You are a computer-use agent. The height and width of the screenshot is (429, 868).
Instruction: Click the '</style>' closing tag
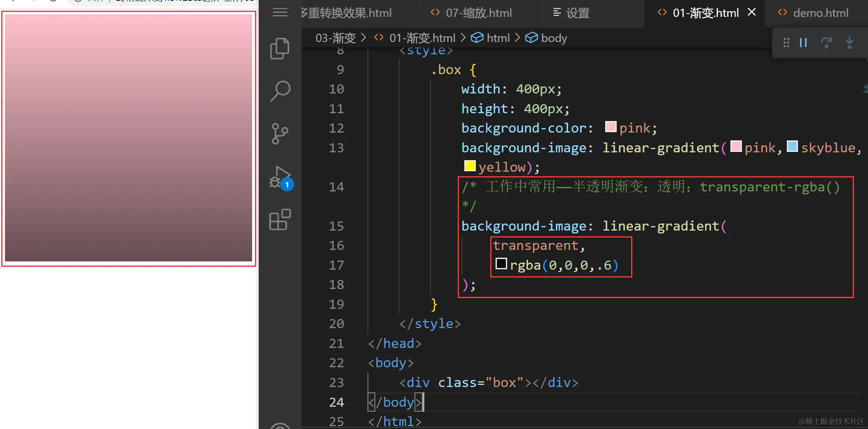click(x=430, y=324)
